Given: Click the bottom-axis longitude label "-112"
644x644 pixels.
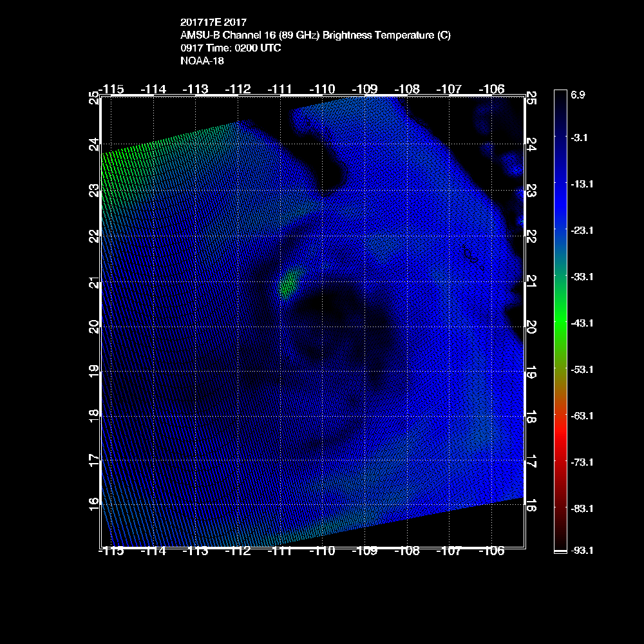Looking at the screenshot, I should pos(238,551).
